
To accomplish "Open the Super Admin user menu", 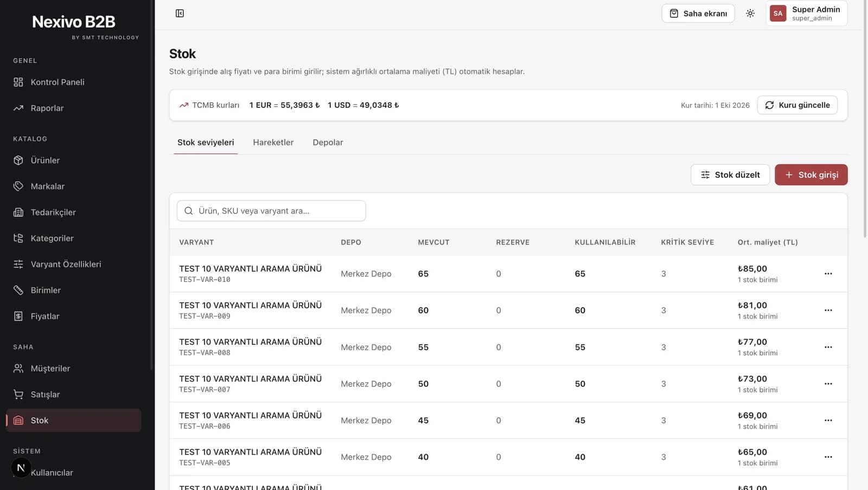I will [806, 14].
